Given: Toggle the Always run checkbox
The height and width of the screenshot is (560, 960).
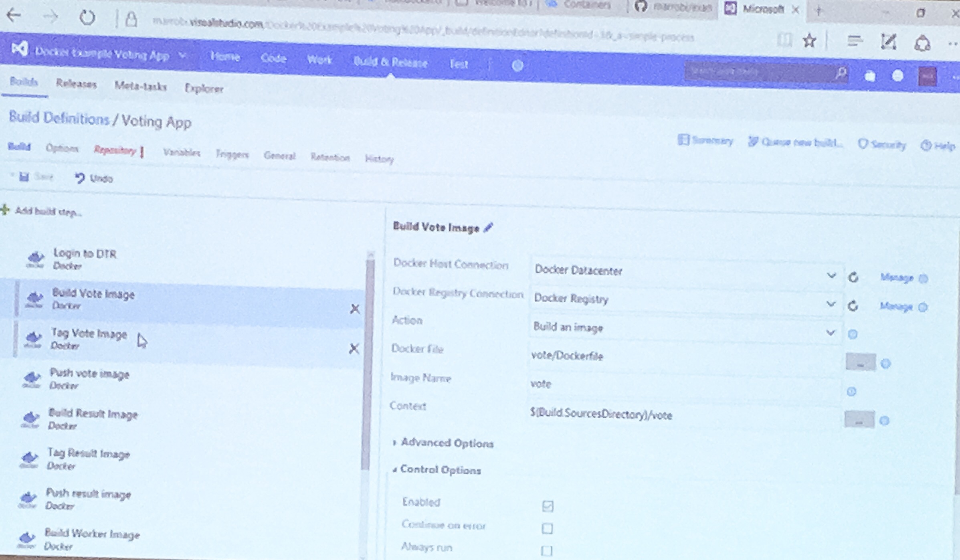Looking at the screenshot, I should pyautogui.click(x=546, y=551).
